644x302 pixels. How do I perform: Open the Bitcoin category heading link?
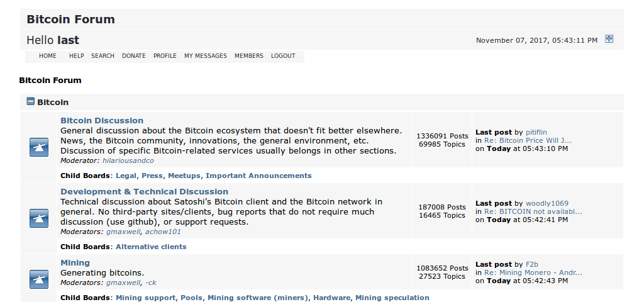pyautogui.click(x=53, y=103)
